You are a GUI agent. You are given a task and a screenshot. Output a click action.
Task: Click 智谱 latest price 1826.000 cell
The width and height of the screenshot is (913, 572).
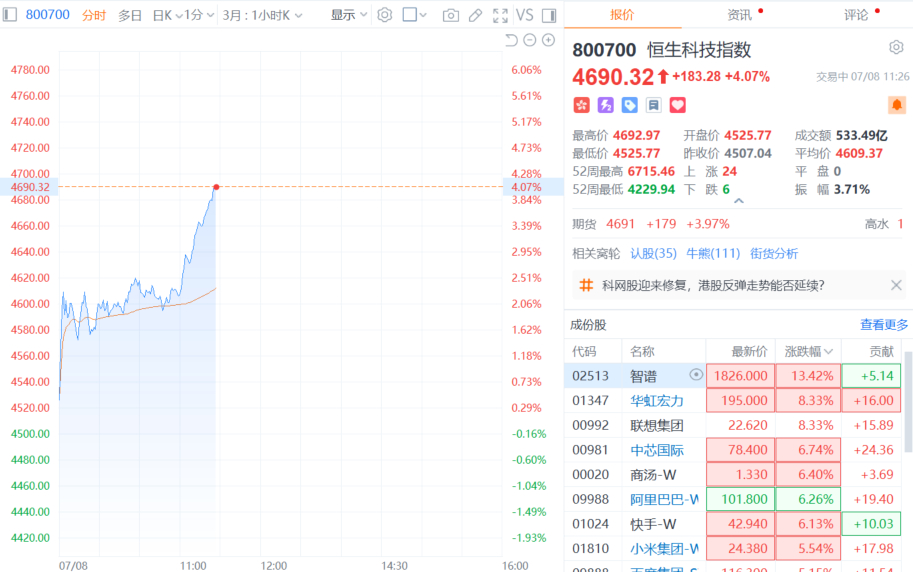(x=740, y=376)
